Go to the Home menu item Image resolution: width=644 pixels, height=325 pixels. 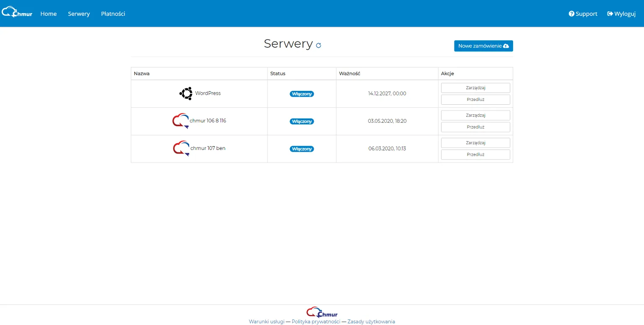[49, 14]
